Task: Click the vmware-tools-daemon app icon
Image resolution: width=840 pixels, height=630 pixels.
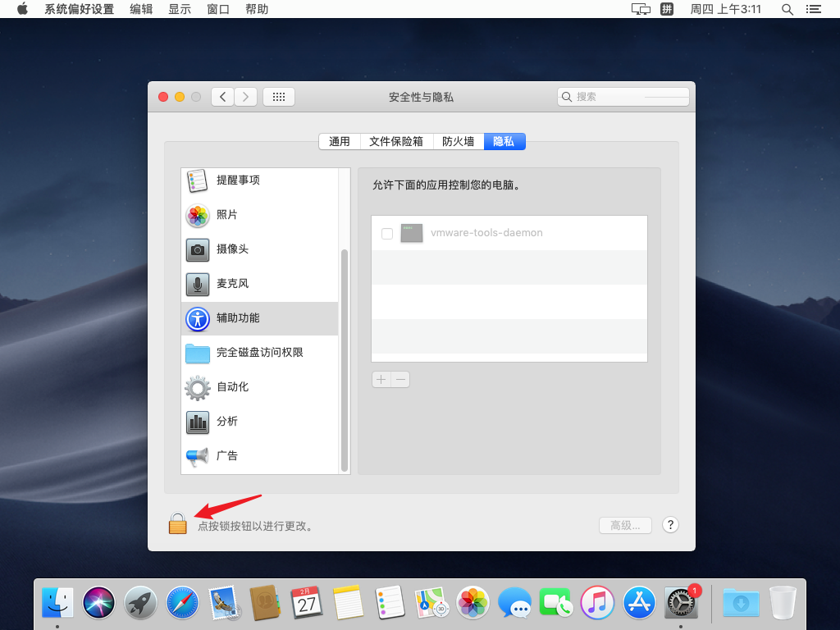Action: pos(412,233)
